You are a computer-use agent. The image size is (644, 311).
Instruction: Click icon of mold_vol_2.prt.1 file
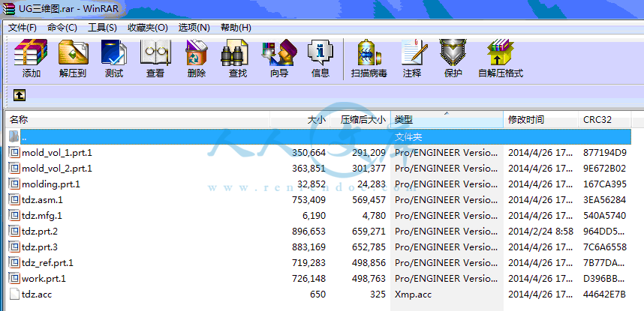coord(14,168)
